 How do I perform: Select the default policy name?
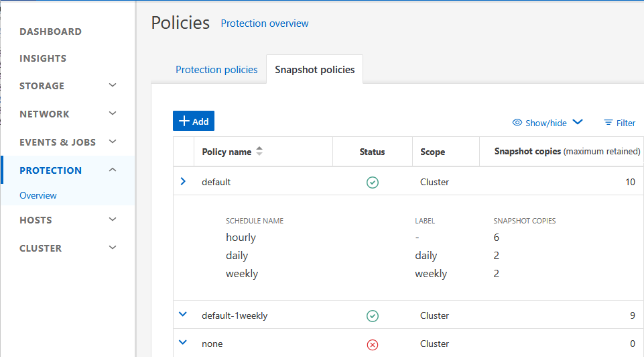pyautogui.click(x=216, y=182)
